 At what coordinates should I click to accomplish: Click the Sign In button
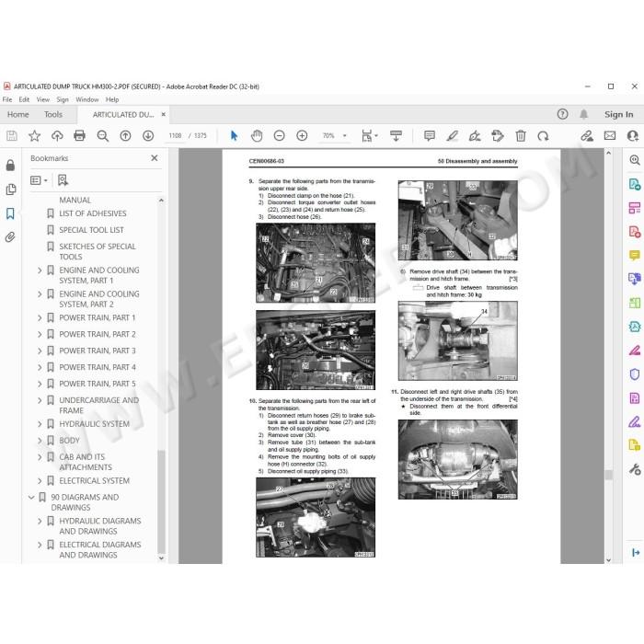(618, 114)
